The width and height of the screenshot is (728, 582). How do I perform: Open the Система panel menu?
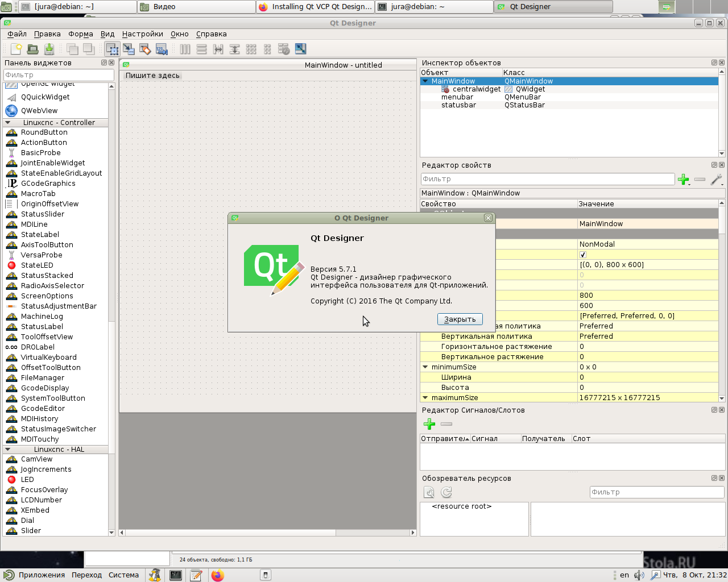(123, 575)
